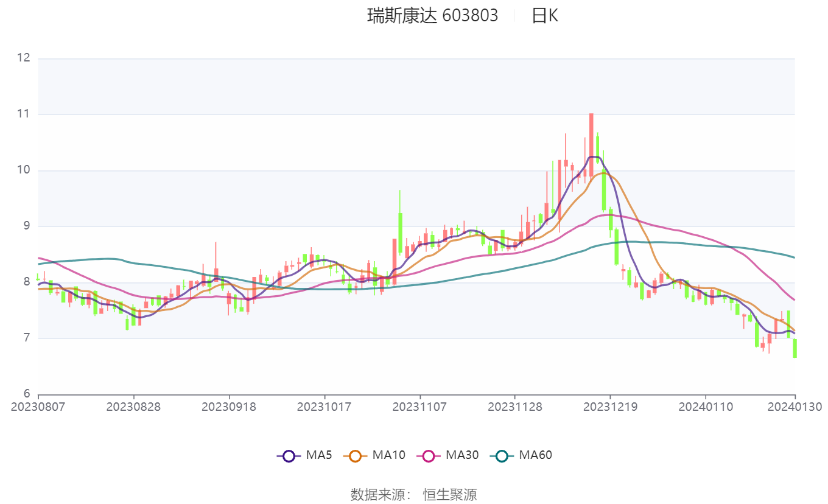
Task: Click the y-axis value 11
Action: pos(24,114)
